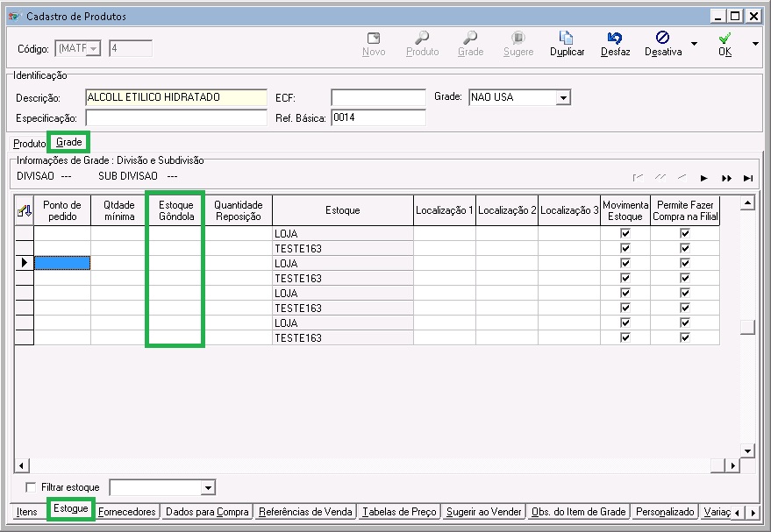Click the Ref. Básica field

pos(378,118)
